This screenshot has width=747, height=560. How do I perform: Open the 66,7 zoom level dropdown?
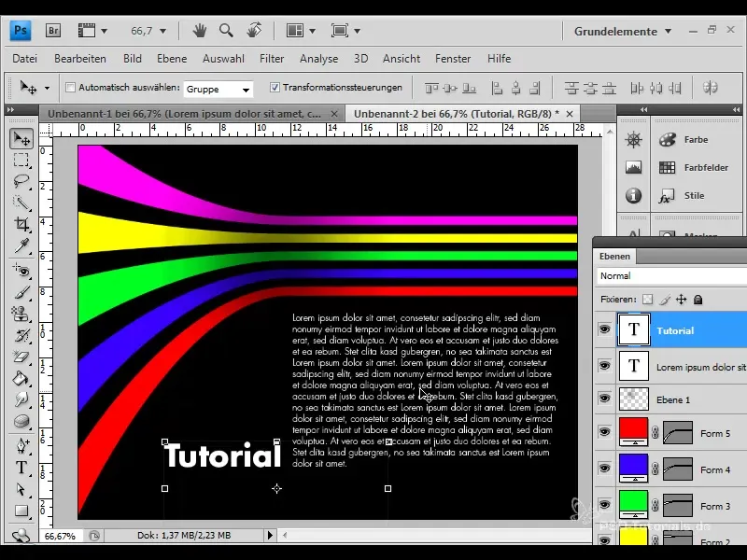[x=162, y=32]
